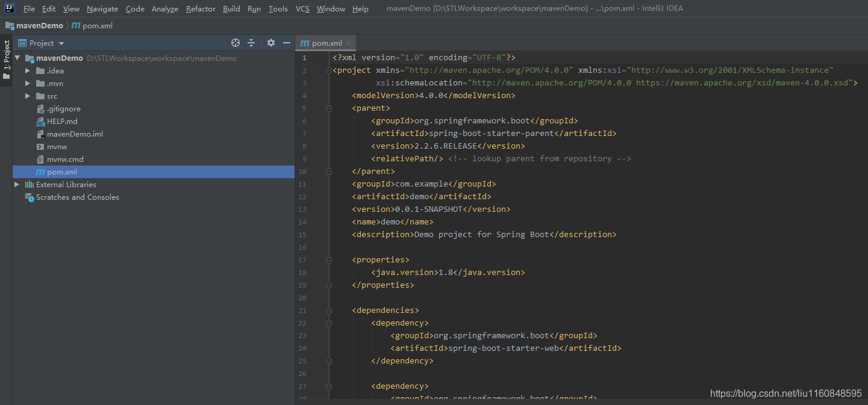Expand External Libraries node
The height and width of the screenshot is (405, 868).
pyautogui.click(x=17, y=185)
